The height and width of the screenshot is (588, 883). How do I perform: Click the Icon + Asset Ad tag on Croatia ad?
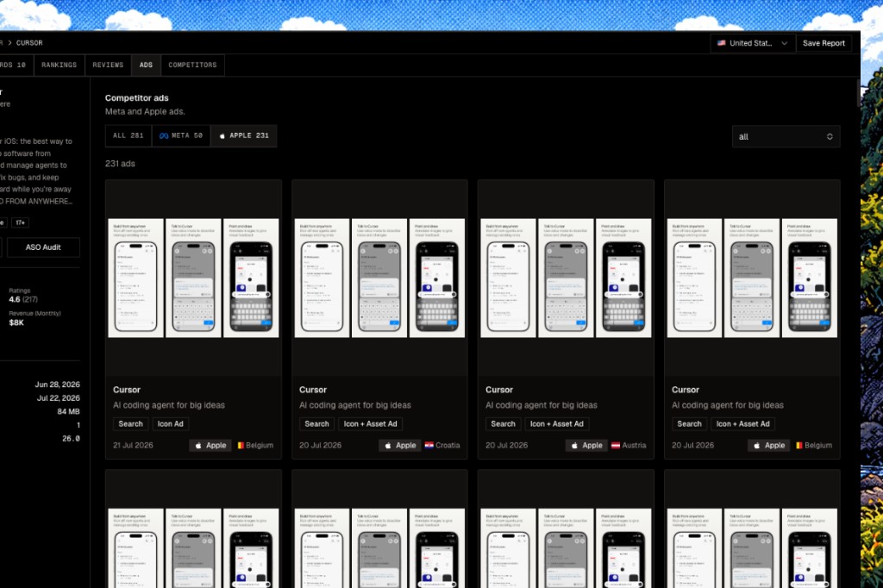tap(371, 424)
